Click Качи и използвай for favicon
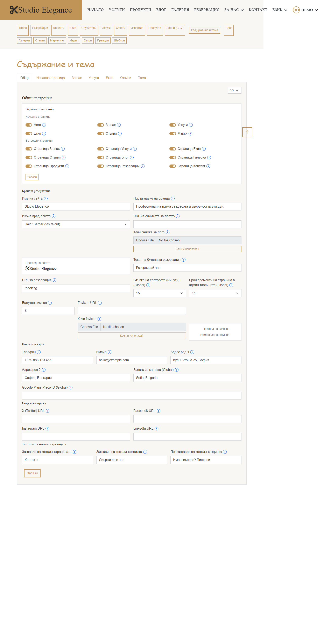Screen dimensions: 324x644 (x=132, y=335)
